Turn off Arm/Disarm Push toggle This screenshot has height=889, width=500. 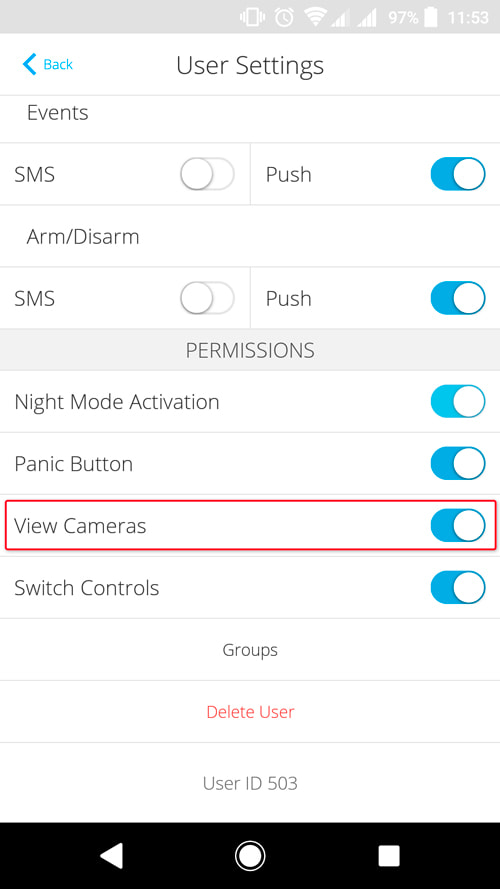click(458, 298)
